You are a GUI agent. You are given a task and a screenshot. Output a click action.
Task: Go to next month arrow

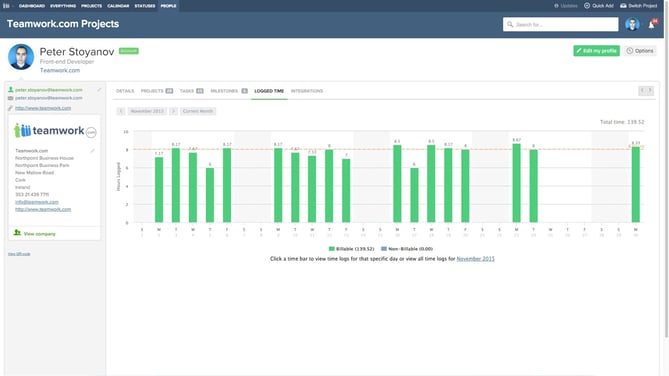(173, 111)
